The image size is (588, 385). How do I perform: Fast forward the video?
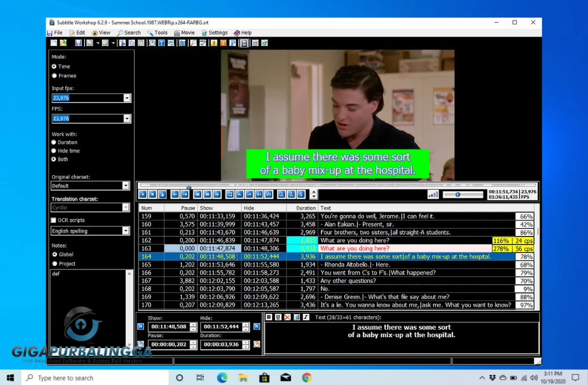click(x=207, y=194)
